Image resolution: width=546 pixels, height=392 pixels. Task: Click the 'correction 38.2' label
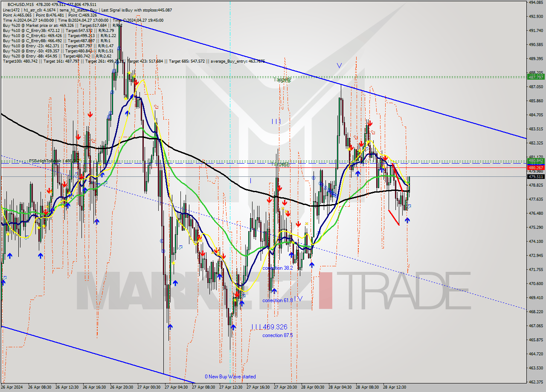278,268
